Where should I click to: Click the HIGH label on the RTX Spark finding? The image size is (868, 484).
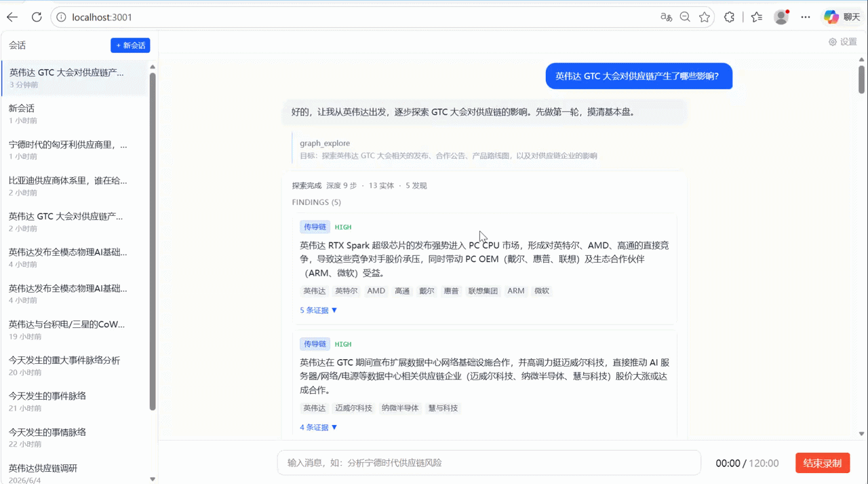pos(343,227)
